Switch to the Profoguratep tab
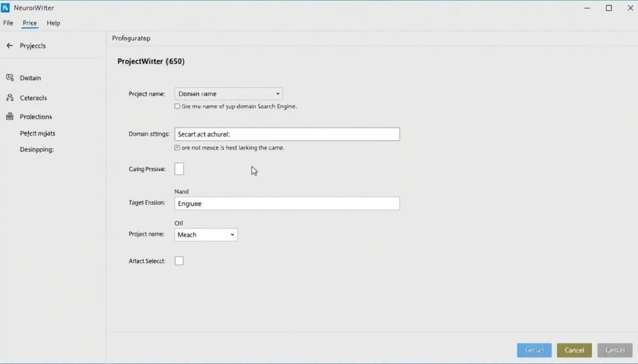638x364 pixels. [x=131, y=38]
